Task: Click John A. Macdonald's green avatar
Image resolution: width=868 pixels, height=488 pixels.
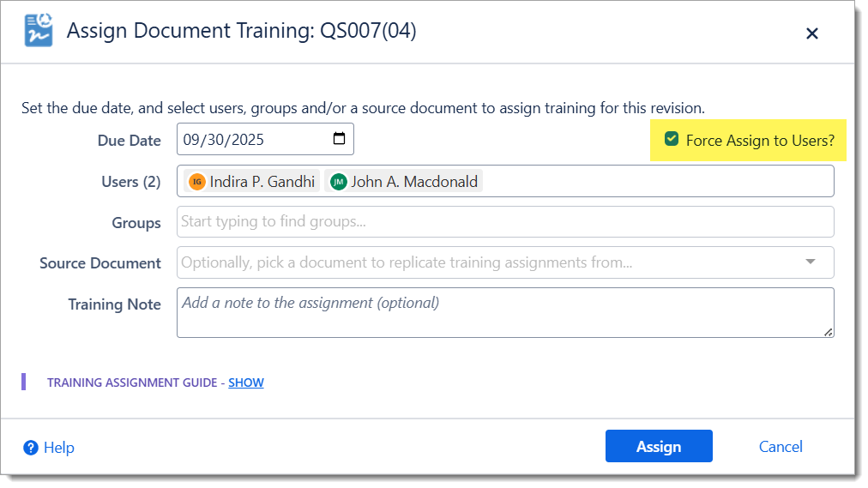Action: [339, 182]
